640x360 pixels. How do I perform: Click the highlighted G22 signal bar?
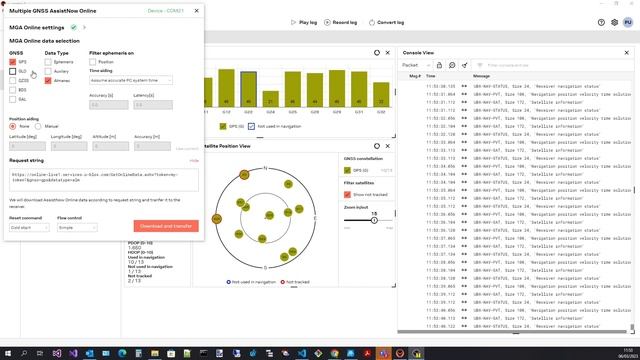point(248,89)
